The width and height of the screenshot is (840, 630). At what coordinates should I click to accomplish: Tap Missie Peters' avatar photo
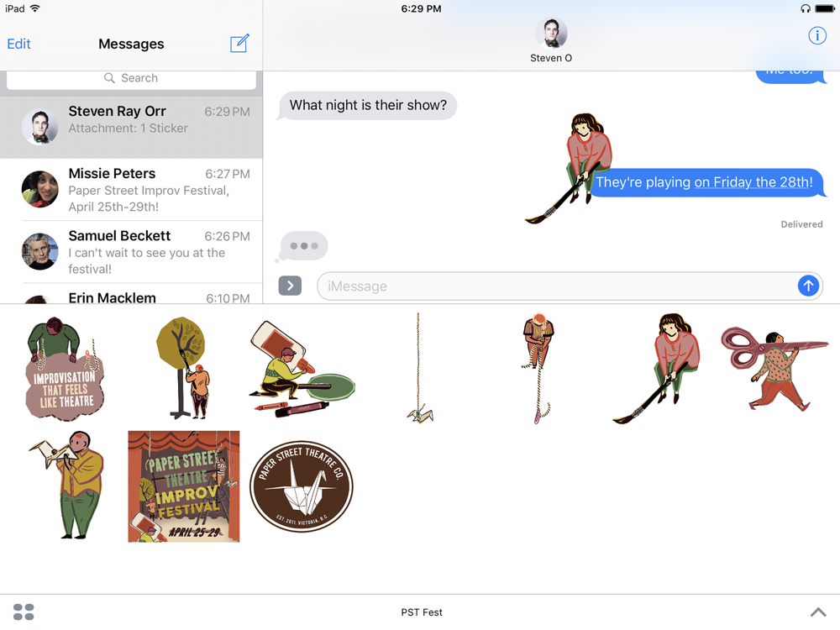tap(39, 189)
